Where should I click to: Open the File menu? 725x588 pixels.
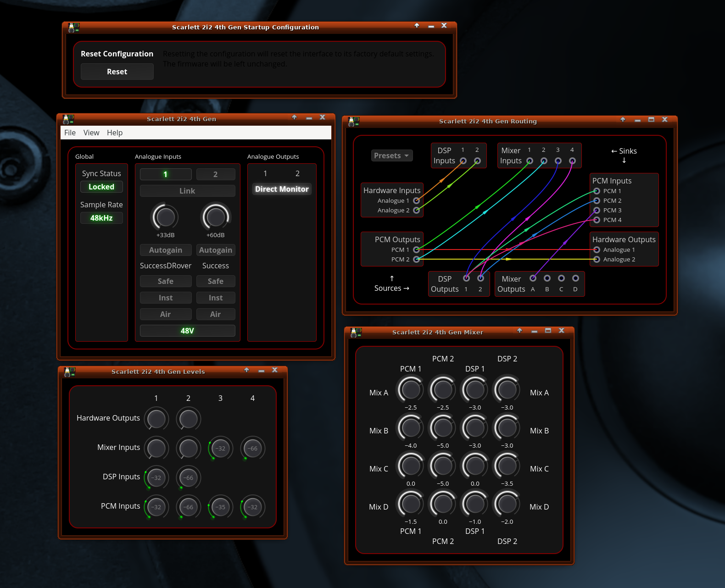70,133
